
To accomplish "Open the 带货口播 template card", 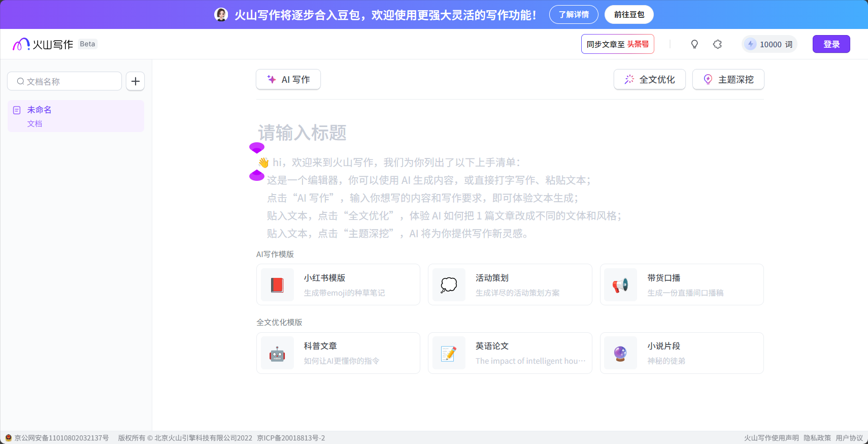I will (682, 284).
